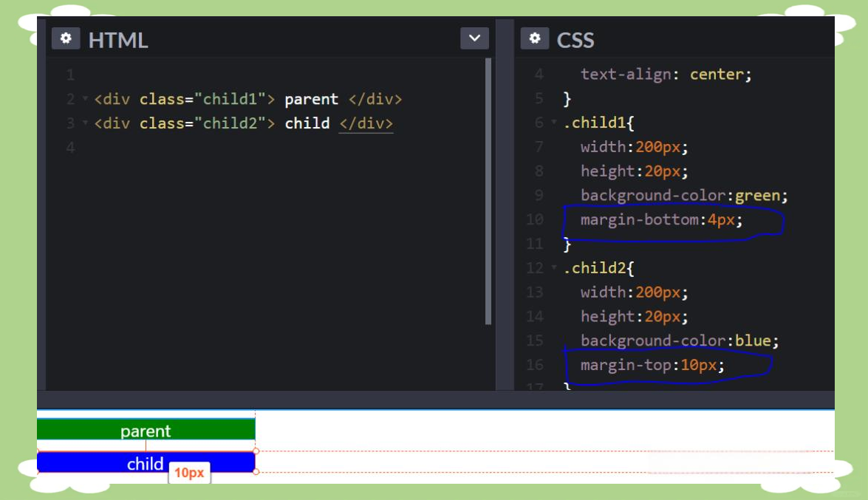Click the HTML editor vertical scrollbar
The width and height of the screenshot is (868, 500).
[488, 191]
